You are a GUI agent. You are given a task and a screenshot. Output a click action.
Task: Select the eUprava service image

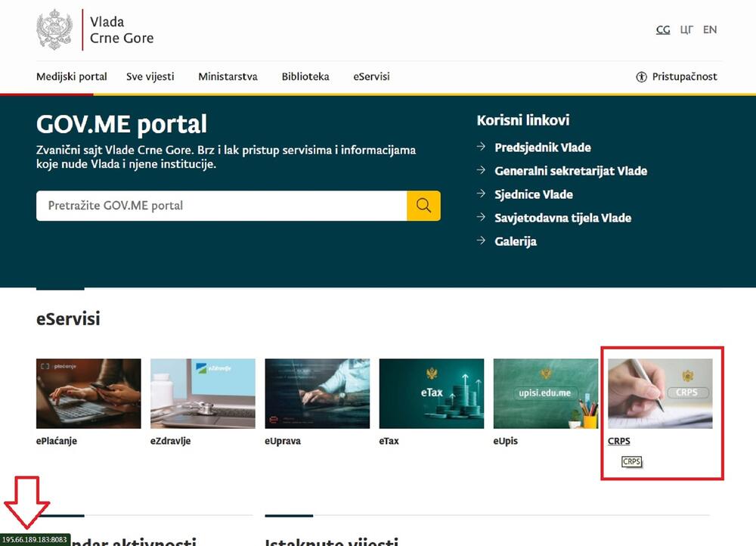pyautogui.click(x=317, y=393)
